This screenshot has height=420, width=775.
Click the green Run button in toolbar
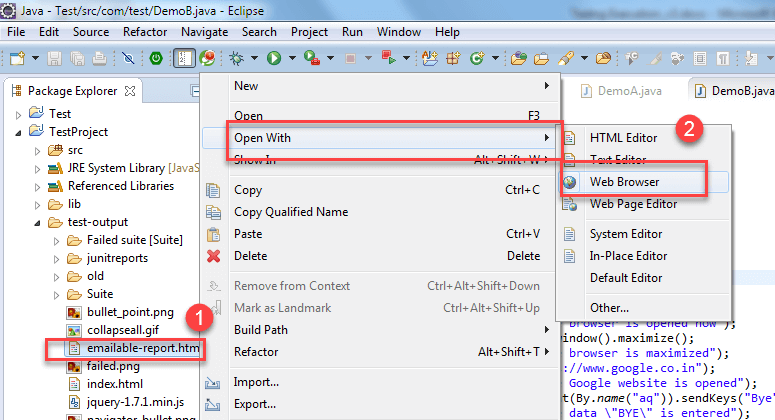pyautogui.click(x=273, y=59)
